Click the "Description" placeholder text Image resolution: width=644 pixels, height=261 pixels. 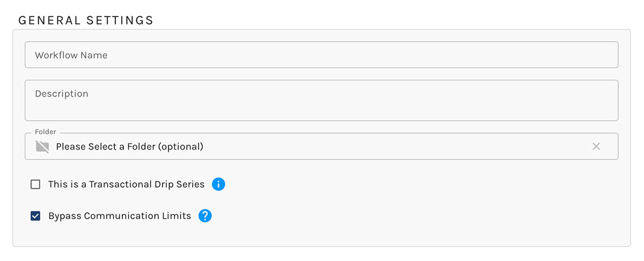point(62,94)
